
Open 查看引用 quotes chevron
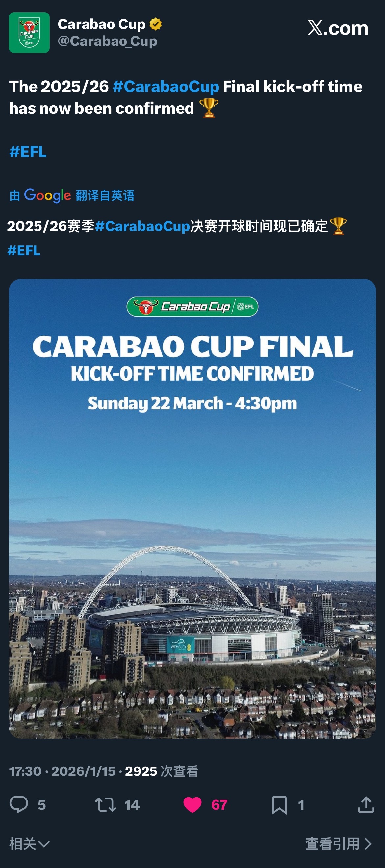click(338, 844)
